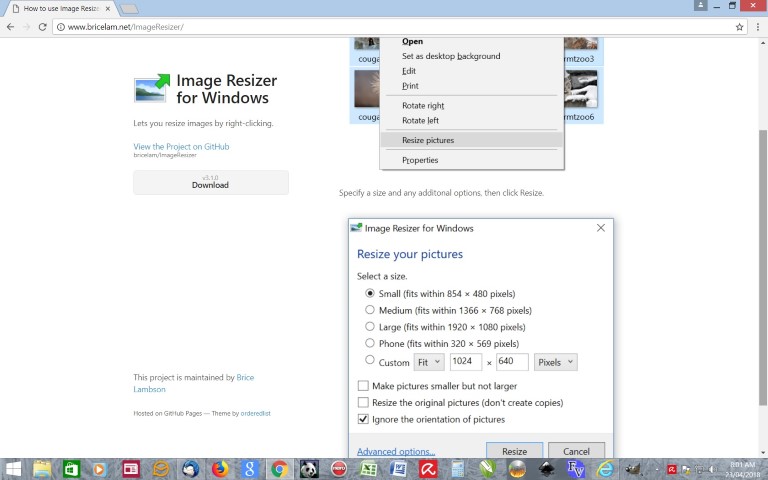The height and width of the screenshot is (480, 768).
Task: Open File Explorer from the taskbar
Action: [x=42, y=469]
